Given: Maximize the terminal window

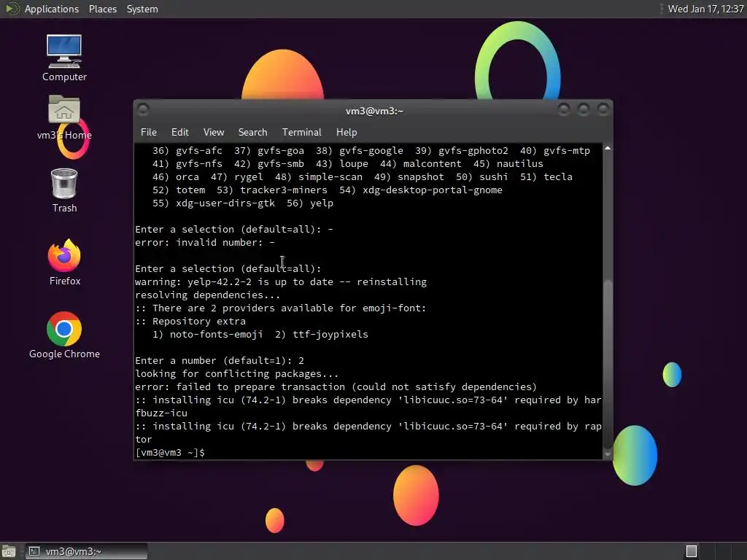Looking at the screenshot, I should tap(583, 110).
